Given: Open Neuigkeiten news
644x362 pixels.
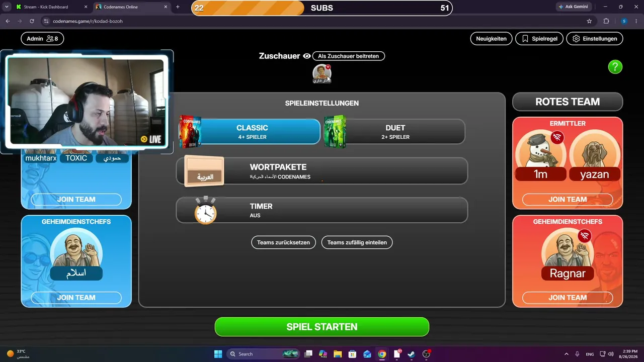Looking at the screenshot, I should pyautogui.click(x=491, y=39).
